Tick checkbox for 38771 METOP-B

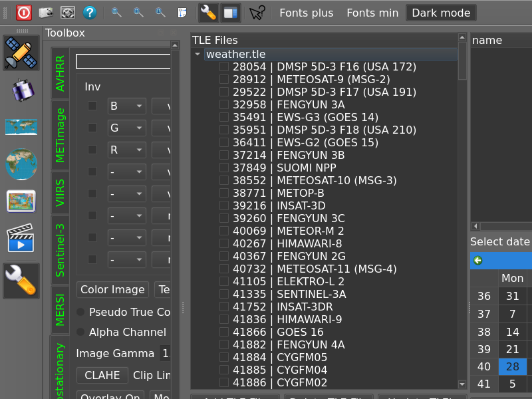(x=224, y=193)
